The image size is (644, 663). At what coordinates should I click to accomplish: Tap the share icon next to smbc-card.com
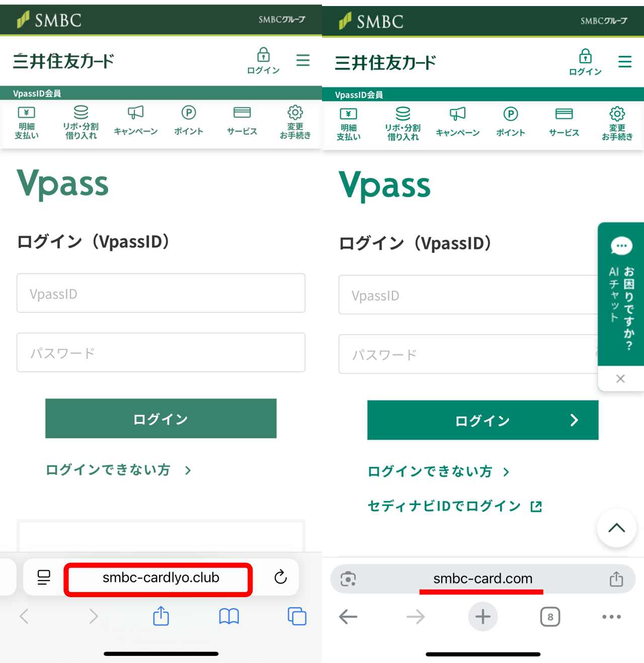(616, 579)
